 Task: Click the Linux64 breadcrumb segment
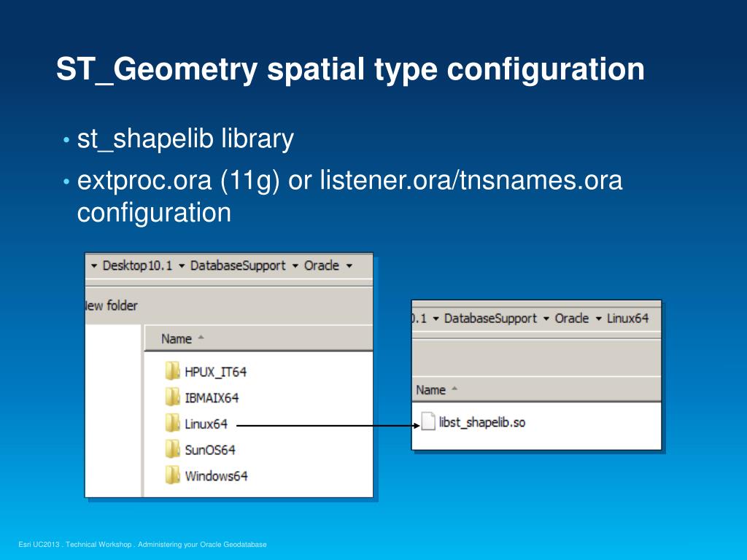click(x=627, y=318)
